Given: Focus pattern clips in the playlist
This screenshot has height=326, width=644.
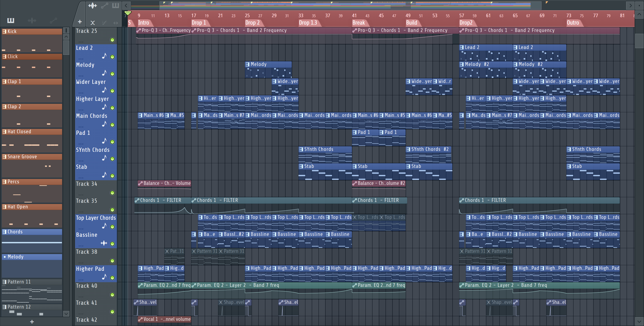Looking at the screenshot, I should (x=116, y=6).
